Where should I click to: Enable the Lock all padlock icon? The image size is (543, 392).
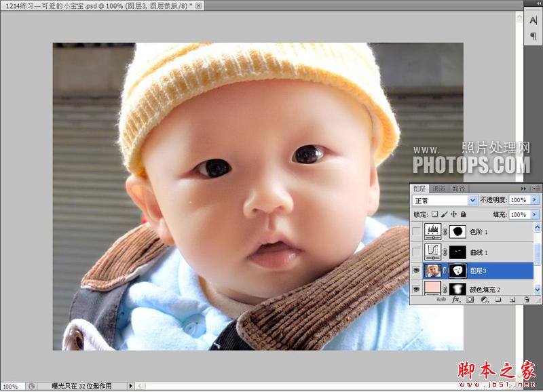pyautogui.click(x=463, y=214)
